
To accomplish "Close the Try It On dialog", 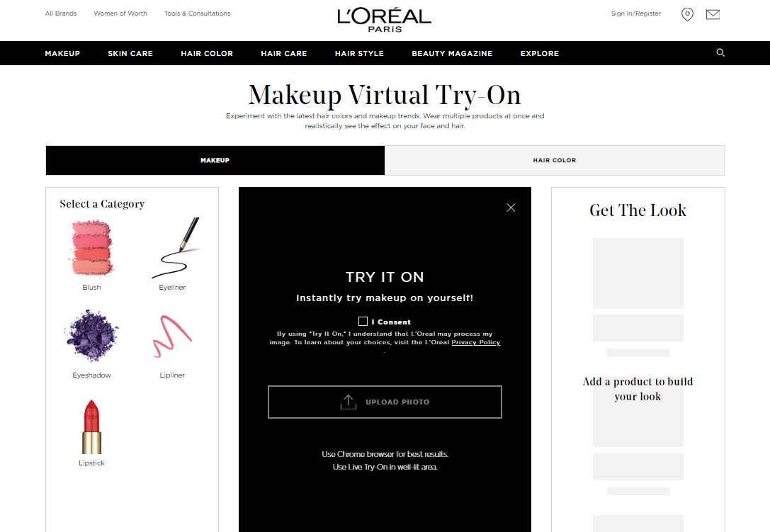I will (x=511, y=208).
